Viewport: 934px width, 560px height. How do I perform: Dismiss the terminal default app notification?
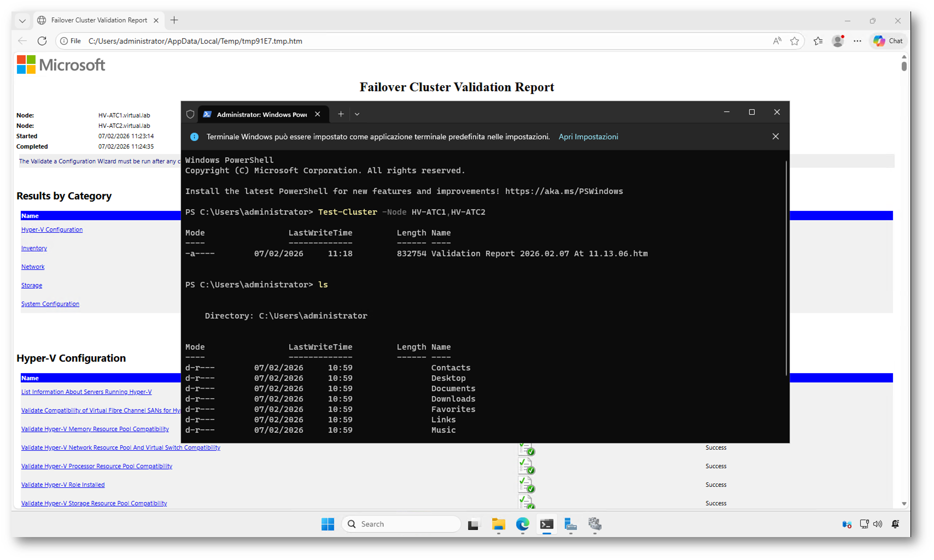tap(776, 137)
